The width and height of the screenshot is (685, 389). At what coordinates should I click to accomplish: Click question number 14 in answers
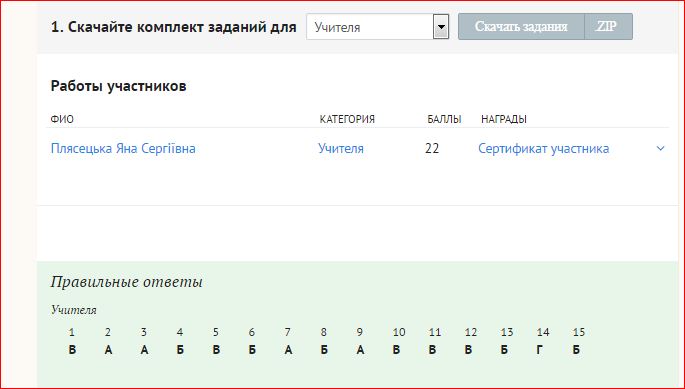pyautogui.click(x=543, y=332)
